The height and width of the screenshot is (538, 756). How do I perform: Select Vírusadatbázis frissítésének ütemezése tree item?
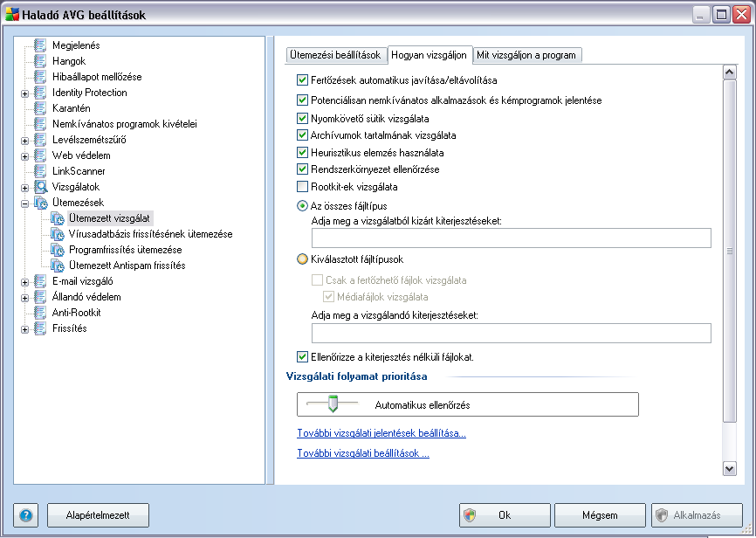tap(151, 234)
